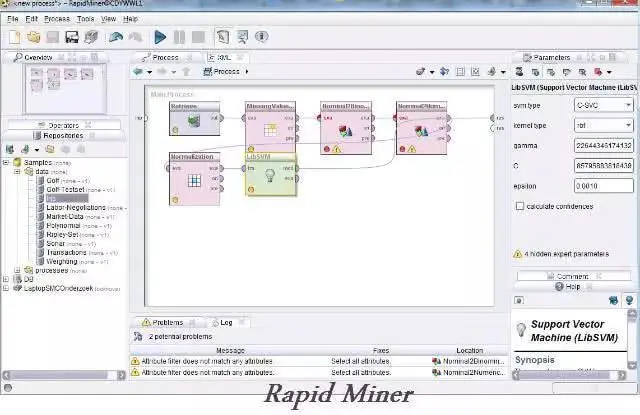Select Sonar dataset in repository tree
The width and height of the screenshot is (640, 415).
[x=55, y=244]
